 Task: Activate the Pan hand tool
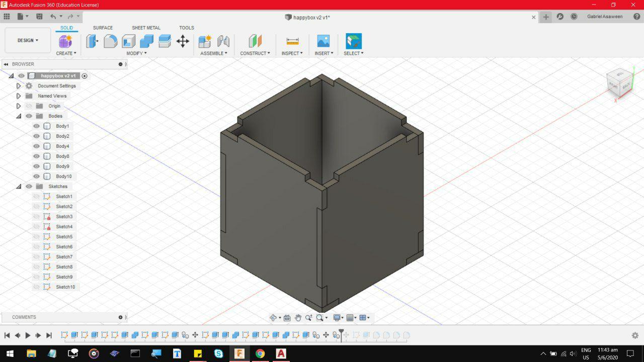[298, 318]
